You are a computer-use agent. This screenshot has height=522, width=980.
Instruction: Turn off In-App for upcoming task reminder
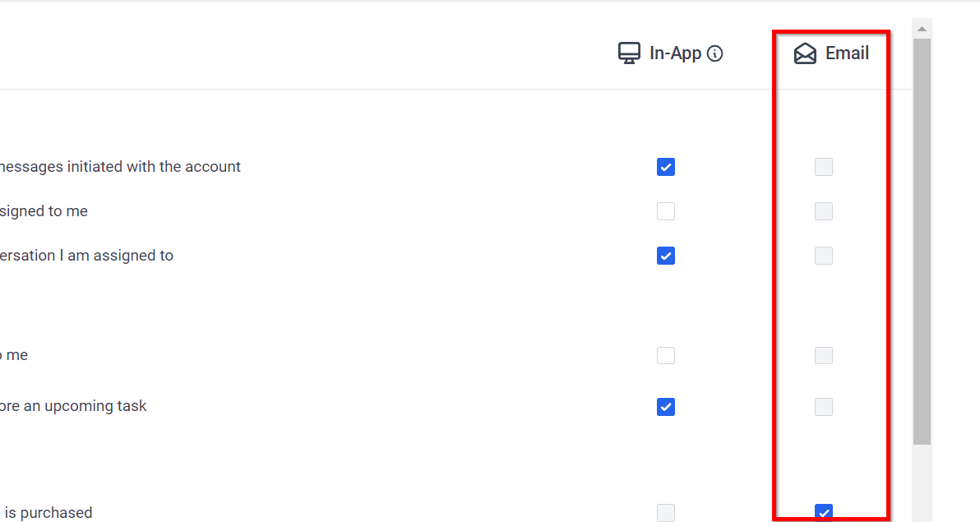(x=666, y=407)
